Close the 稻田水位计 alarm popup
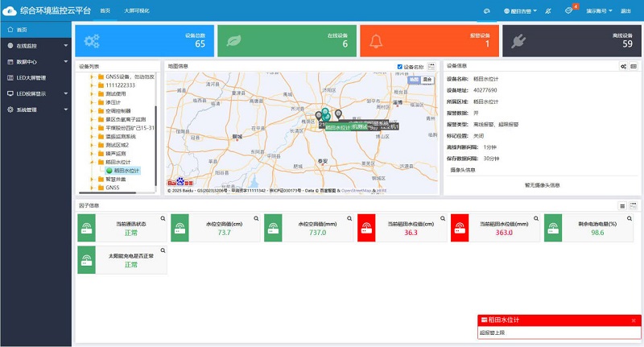Viewport: 644px width, 347px height. 634,320
